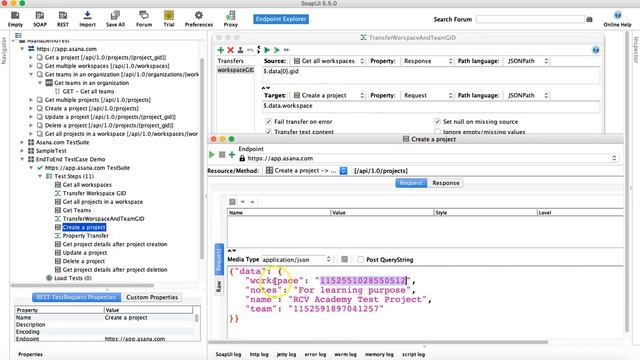Collapse the https://app.asana.com service node

point(22,49)
